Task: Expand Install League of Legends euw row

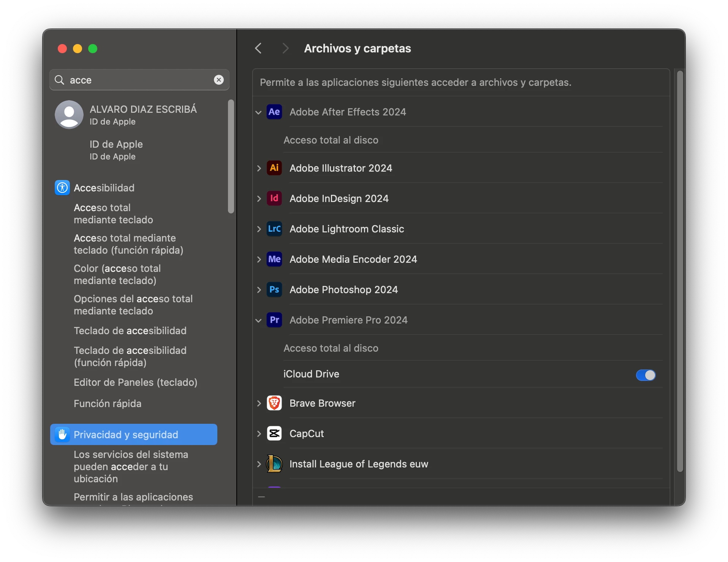Action: 259,464
